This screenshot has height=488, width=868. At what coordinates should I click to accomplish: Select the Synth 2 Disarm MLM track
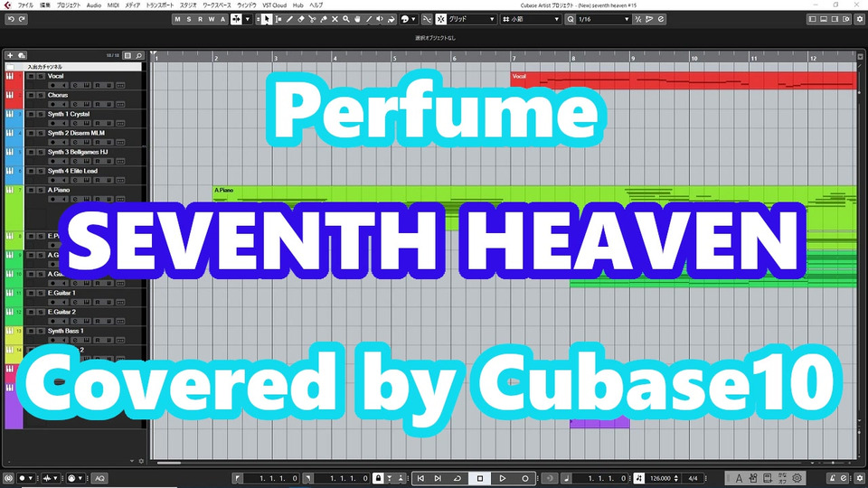pos(76,134)
